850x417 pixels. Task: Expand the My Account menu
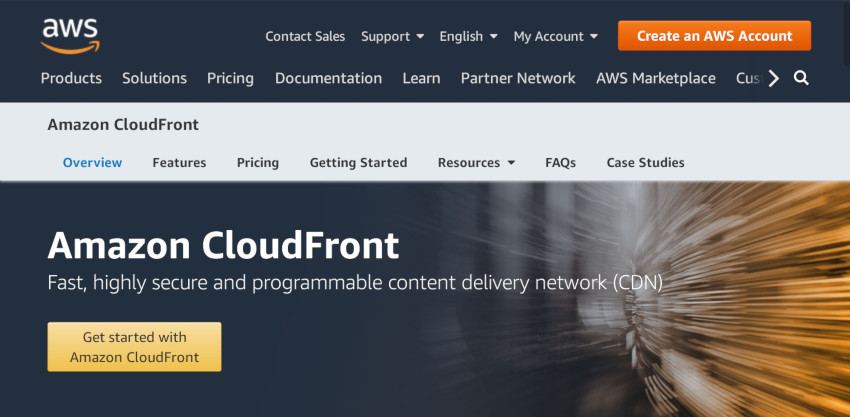click(556, 36)
